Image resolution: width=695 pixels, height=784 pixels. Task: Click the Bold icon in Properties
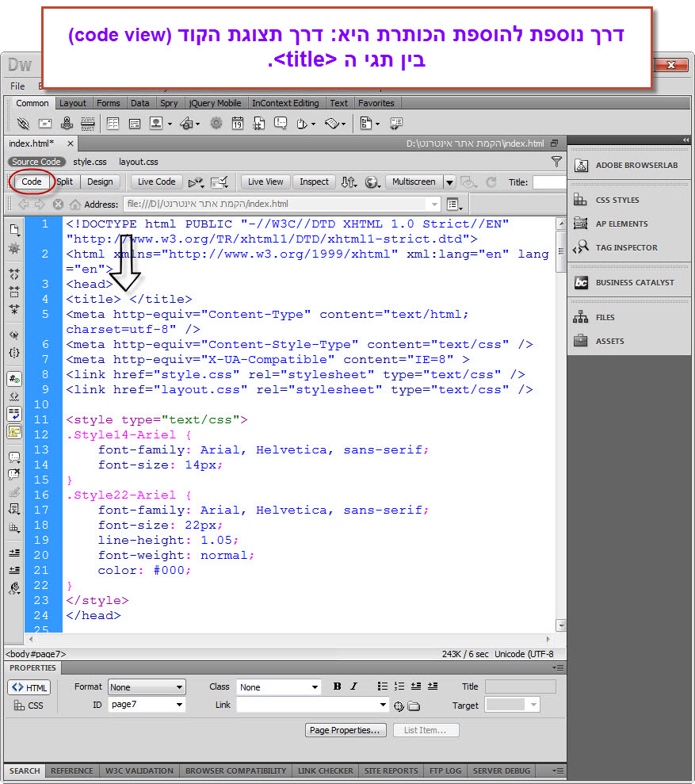[337, 686]
